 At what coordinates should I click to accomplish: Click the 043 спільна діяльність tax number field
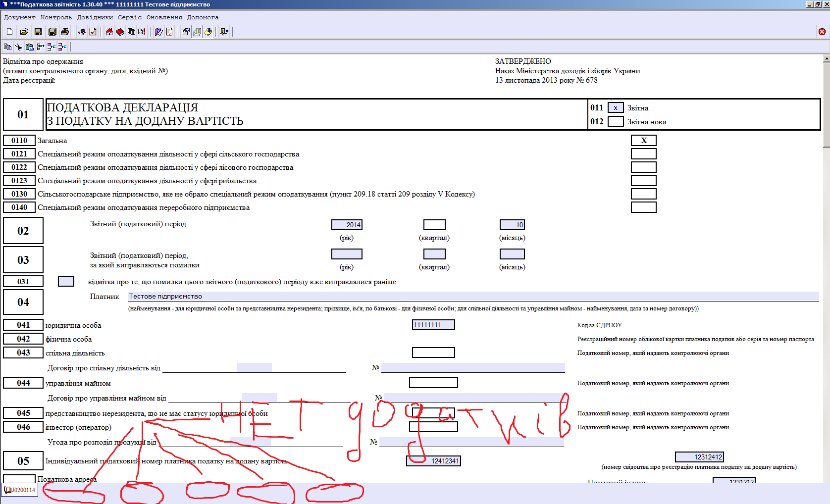[x=433, y=353]
